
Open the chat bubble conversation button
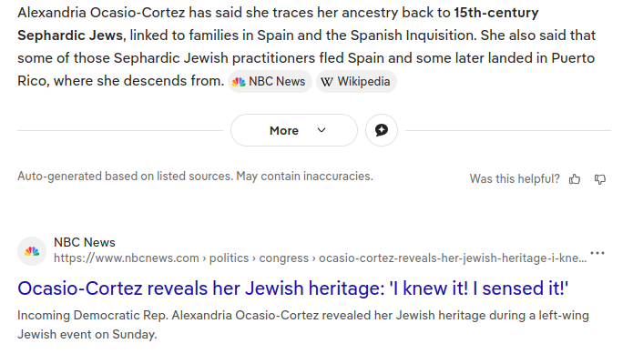click(382, 130)
